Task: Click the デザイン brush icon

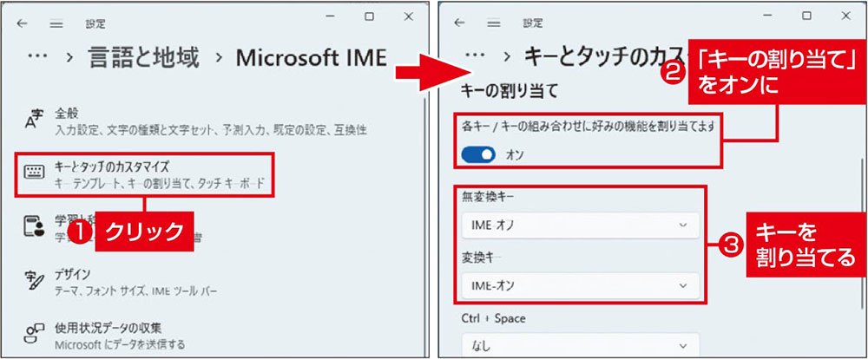Action: point(34,280)
